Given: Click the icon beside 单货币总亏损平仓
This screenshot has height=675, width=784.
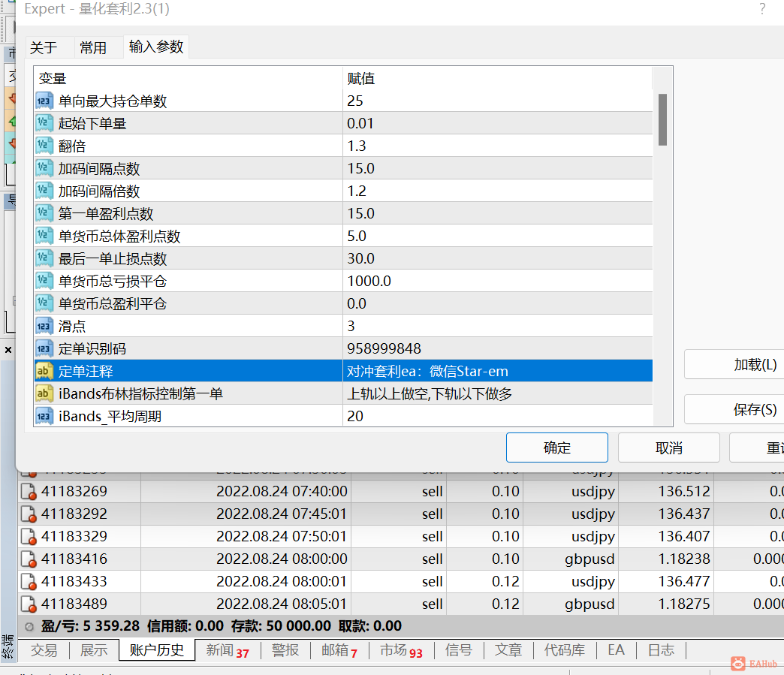Looking at the screenshot, I should pos(44,281).
